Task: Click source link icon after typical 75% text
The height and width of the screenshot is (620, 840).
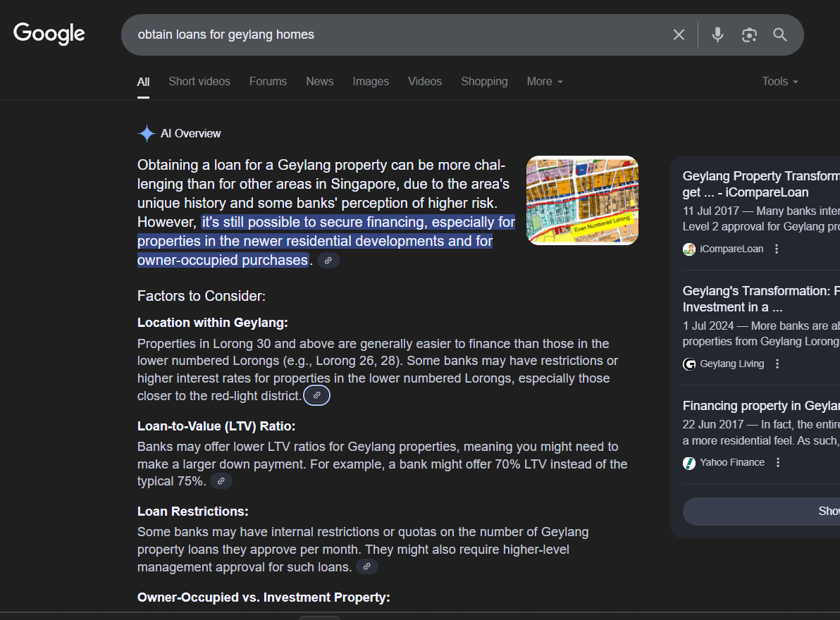Action: (221, 481)
